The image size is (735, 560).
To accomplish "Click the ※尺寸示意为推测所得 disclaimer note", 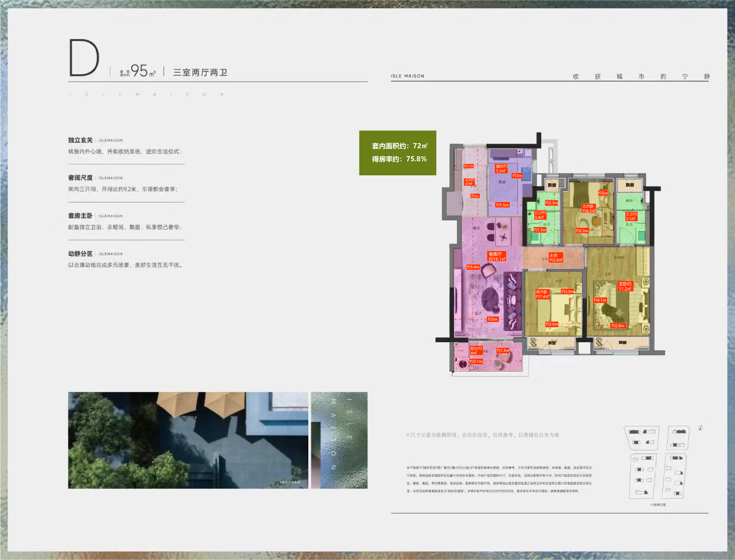I will 482,435.
